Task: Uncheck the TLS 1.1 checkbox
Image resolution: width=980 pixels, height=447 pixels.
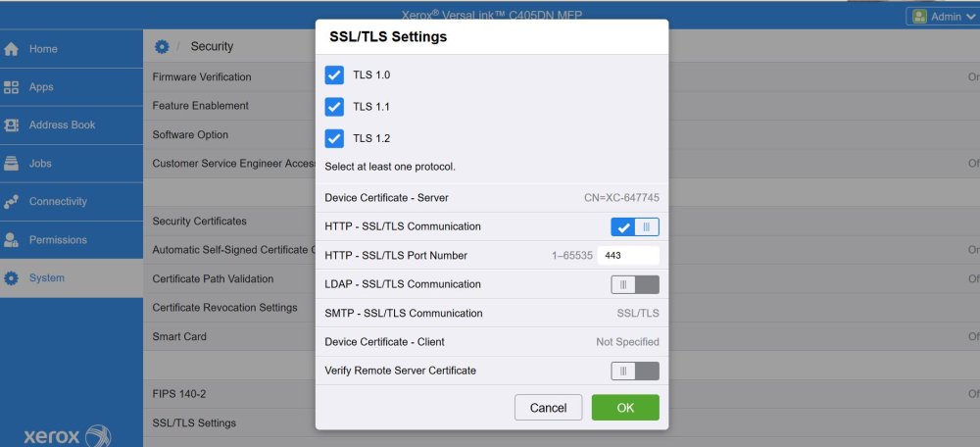Action: [334, 107]
